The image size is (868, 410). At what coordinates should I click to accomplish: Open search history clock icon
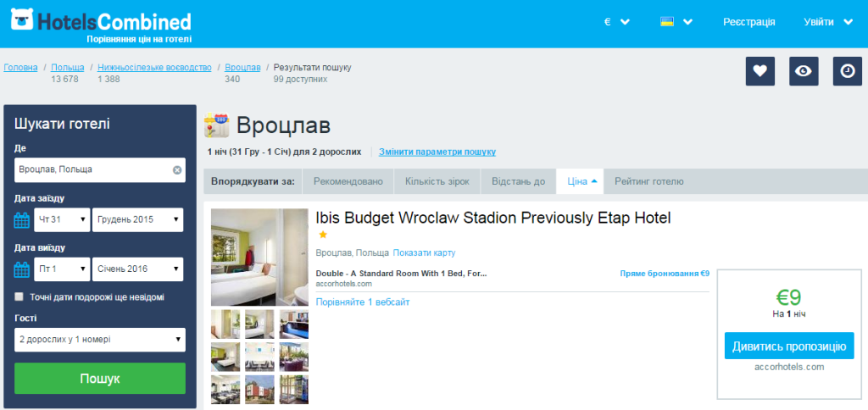pos(848,71)
